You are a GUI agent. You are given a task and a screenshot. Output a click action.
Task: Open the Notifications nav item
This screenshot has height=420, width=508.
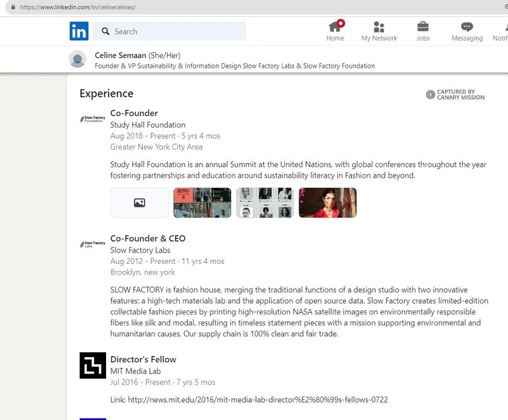[x=500, y=31]
